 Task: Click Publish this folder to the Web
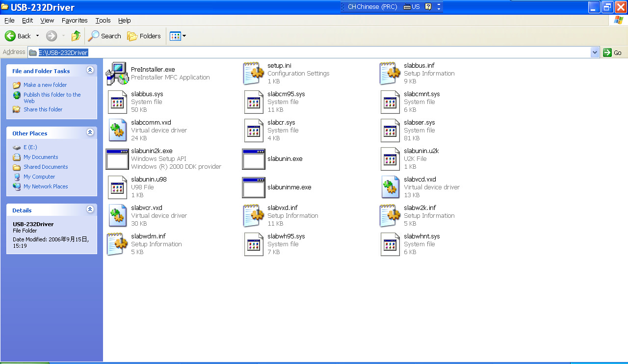point(52,98)
